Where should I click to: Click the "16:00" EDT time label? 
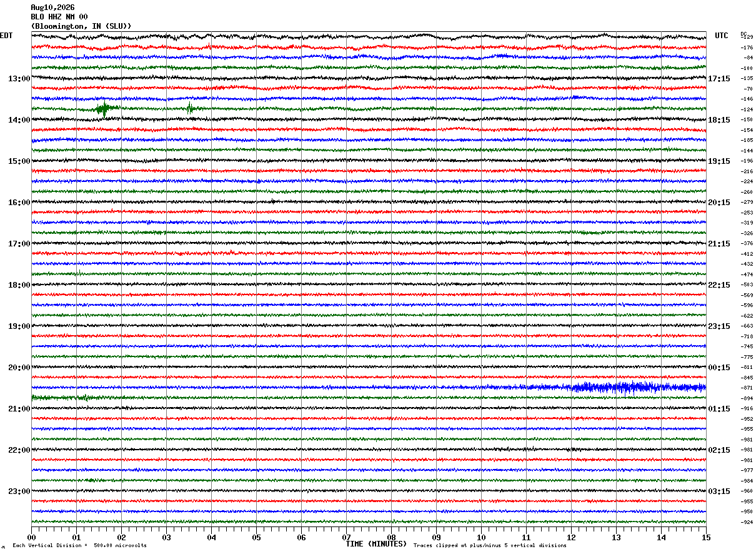coord(19,203)
